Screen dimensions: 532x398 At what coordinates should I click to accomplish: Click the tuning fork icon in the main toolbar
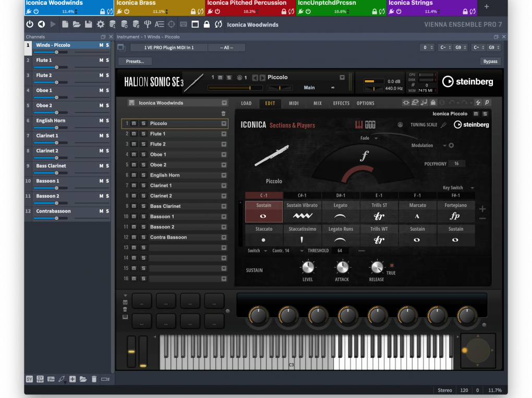point(148,24)
